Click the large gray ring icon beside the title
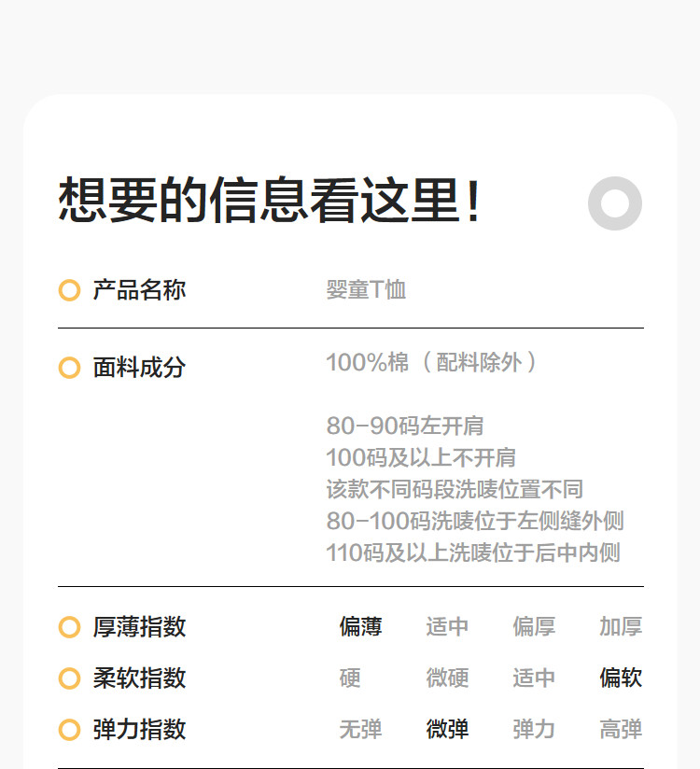 [615, 203]
